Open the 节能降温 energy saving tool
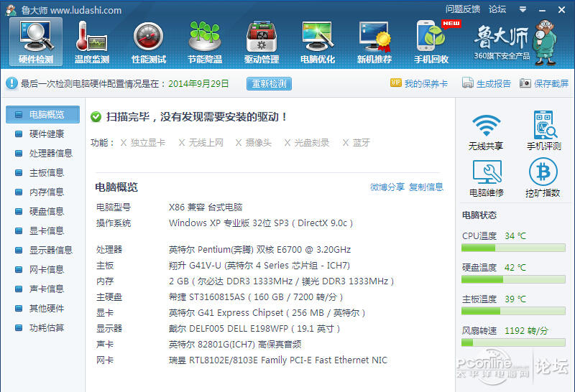 [x=204, y=42]
